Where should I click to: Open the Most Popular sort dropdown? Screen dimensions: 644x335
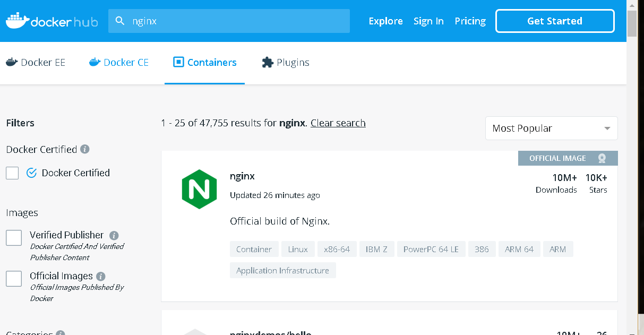551,128
